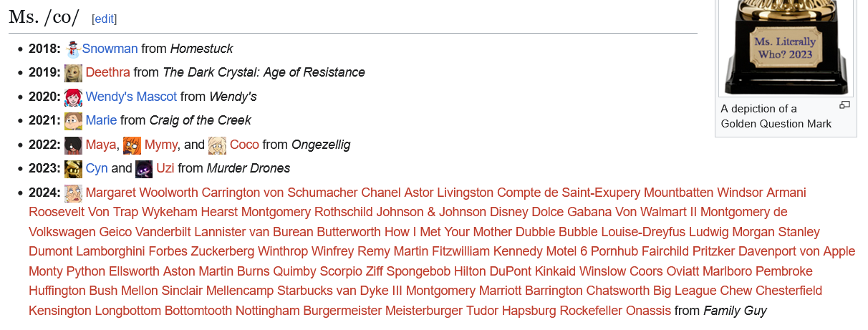Screen dimensions: 868x330
Task: Click the Uzi purple drone icon
Action: [x=144, y=169]
